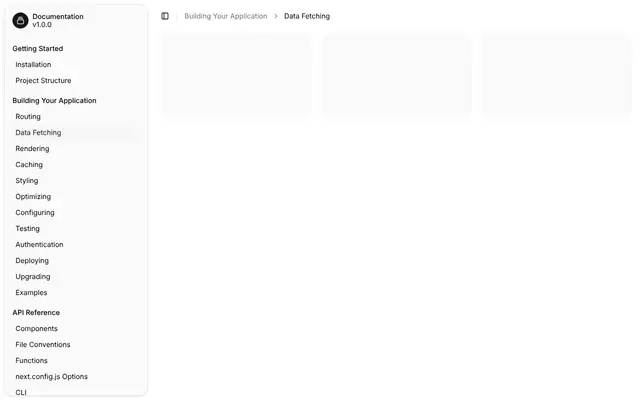Go to File Conventions

76,344
